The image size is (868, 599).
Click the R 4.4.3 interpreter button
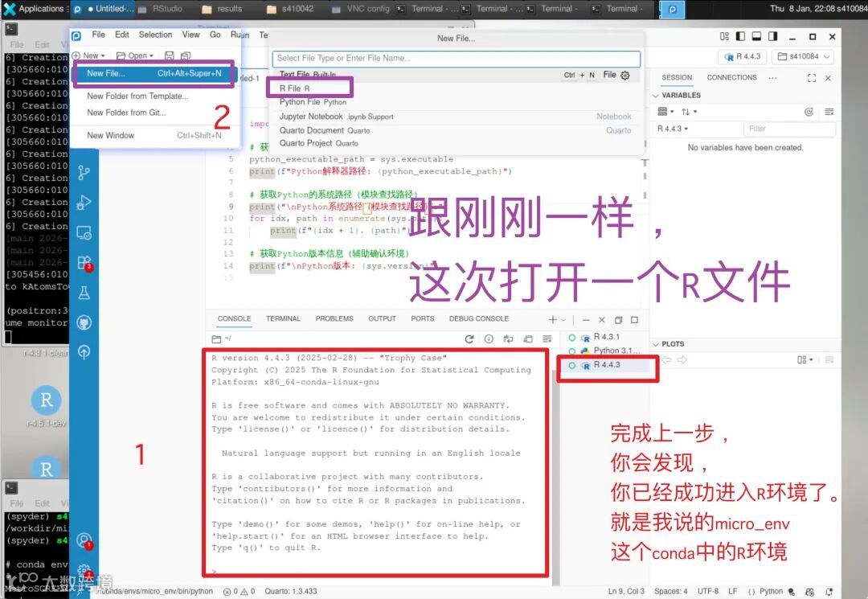point(743,56)
